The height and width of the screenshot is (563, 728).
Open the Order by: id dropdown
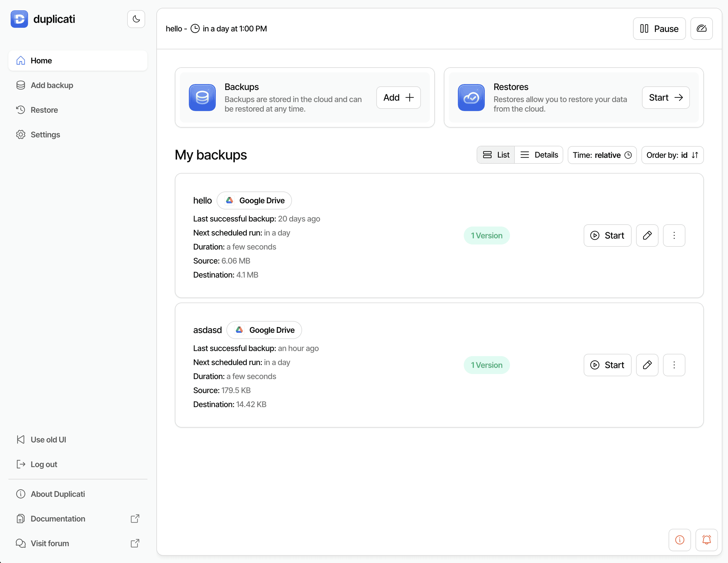672,155
